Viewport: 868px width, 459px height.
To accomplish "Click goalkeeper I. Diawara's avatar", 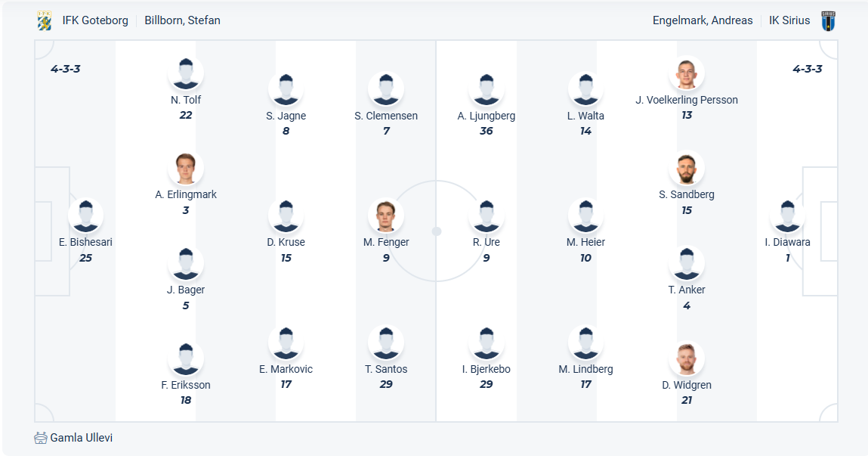I will (787, 216).
